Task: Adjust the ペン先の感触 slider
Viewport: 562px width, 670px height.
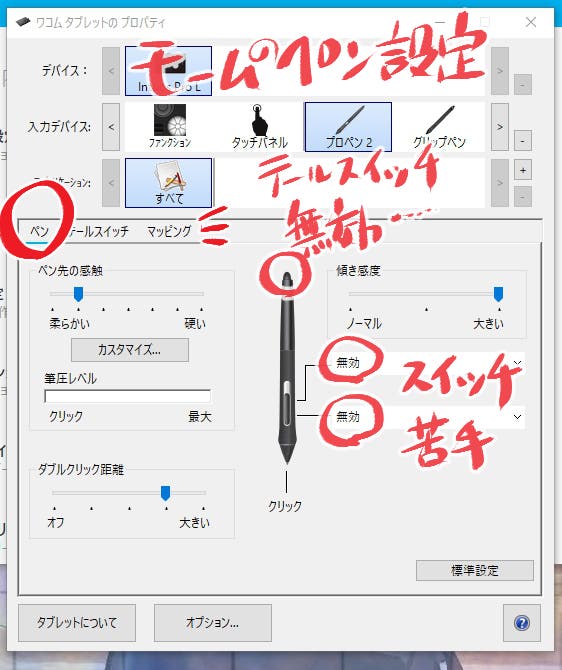Action: [x=78, y=294]
